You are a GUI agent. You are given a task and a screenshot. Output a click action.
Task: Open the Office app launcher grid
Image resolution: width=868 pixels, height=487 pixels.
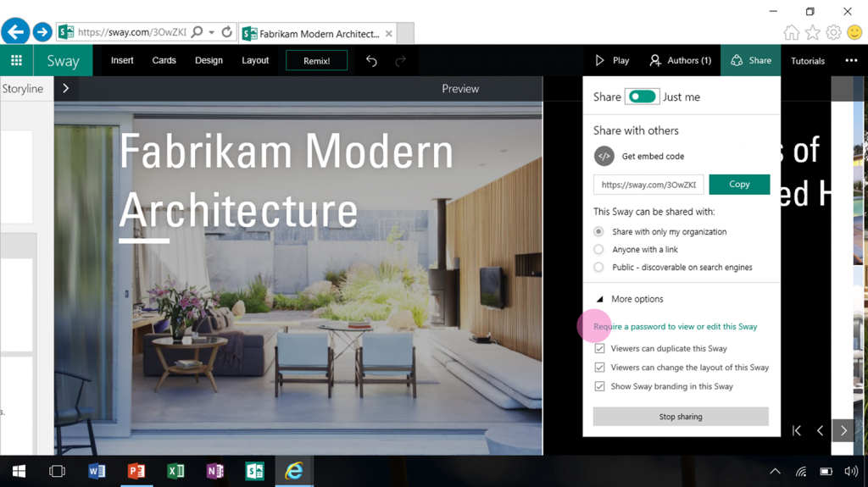point(17,60)
